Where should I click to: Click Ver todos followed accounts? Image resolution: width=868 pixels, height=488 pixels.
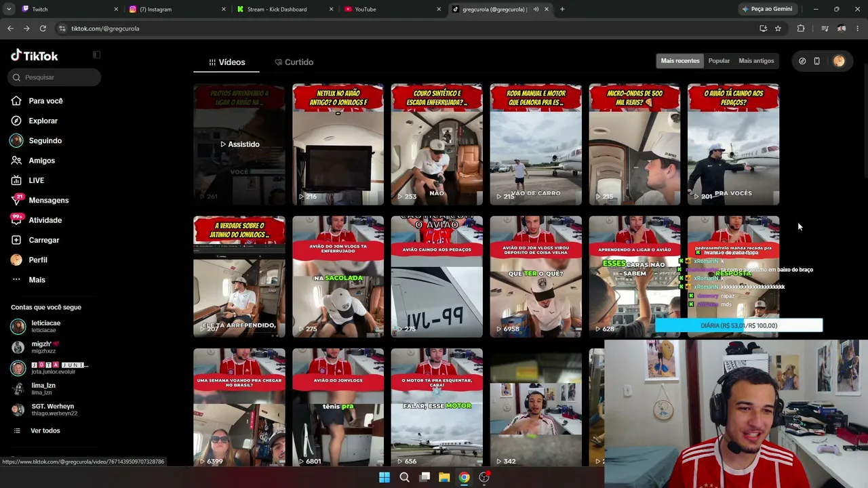tap(45, 430)
